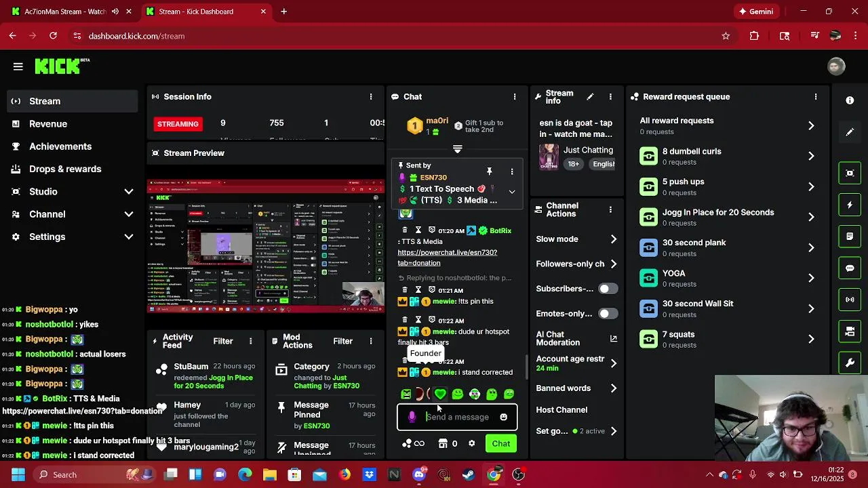Image resolution: width=868 pixels, height=488 pixels.
Task: Go to Revenue in the sidebar
Action: click(72, 124)
